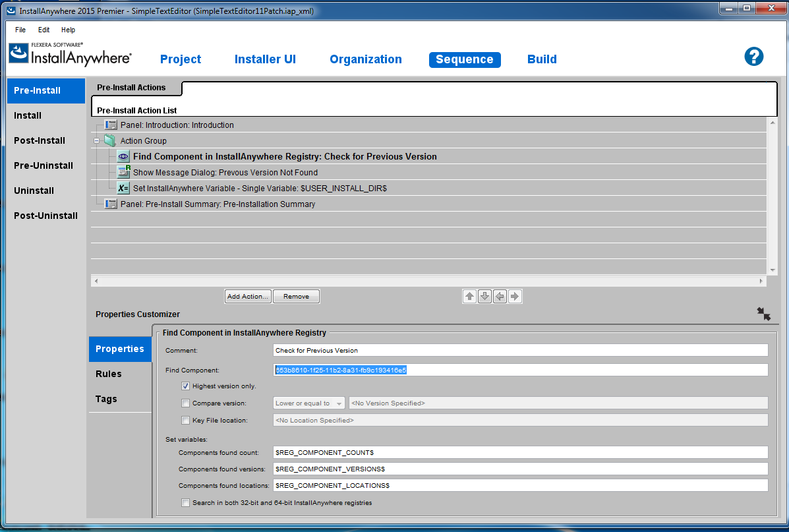Viewport: 789px width, 532px height.
Task: Check Search in both 32-bit and 64-bit registries
Action: pyautogui.click(x=185, y=503)
